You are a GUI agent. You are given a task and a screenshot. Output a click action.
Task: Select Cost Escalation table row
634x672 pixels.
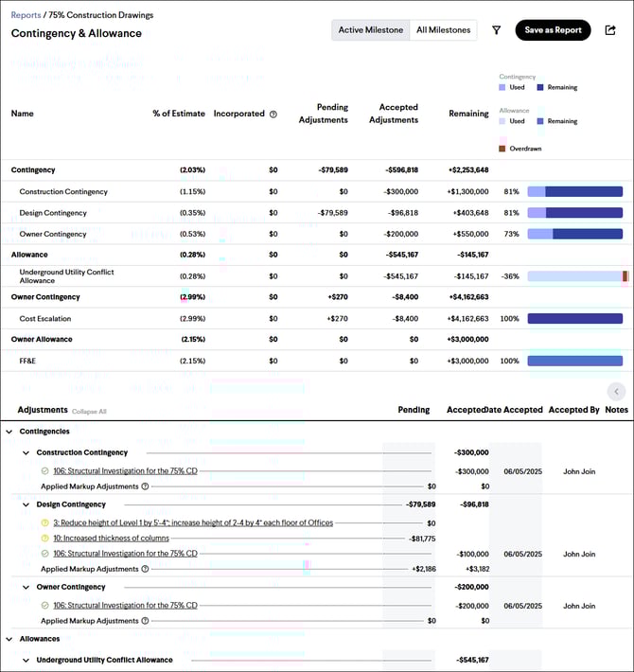pyautogui.click(x=317, y=318)
